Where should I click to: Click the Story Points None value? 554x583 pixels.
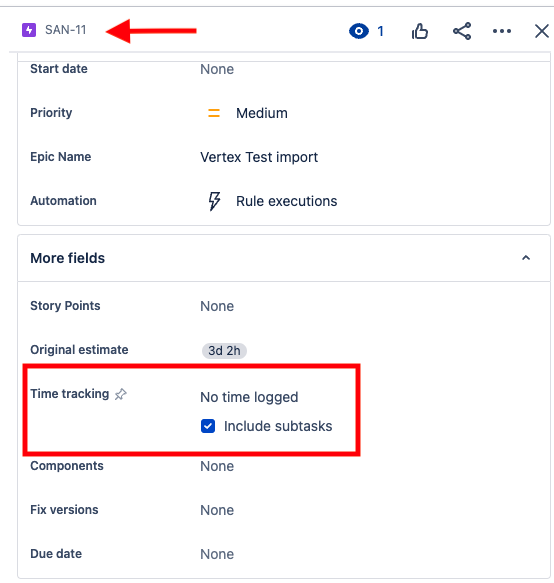217,306
